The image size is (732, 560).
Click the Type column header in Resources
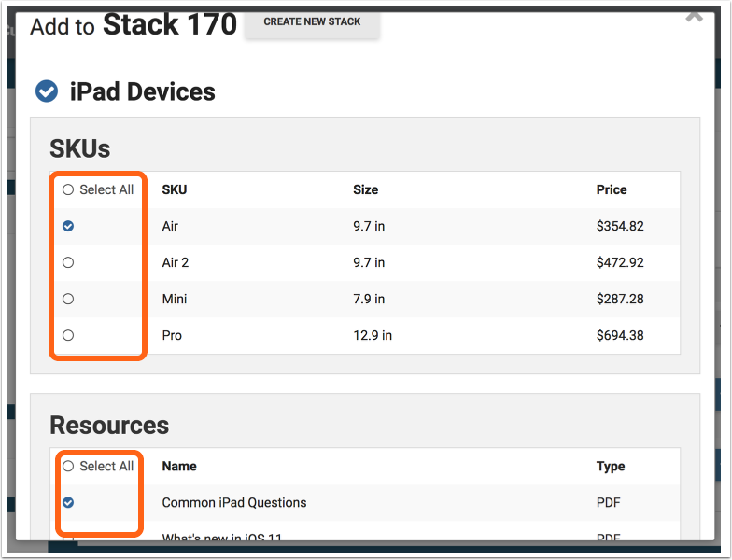611,467
